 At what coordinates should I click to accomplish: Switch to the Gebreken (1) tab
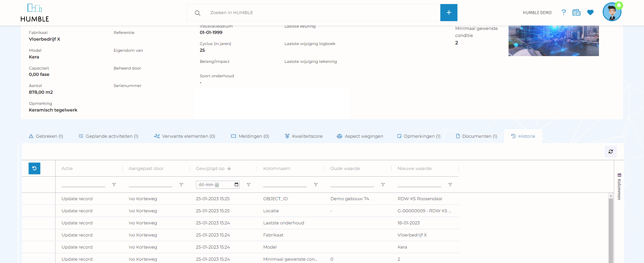(46, 136)
